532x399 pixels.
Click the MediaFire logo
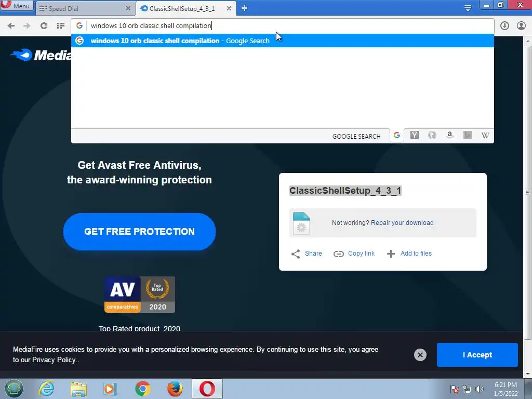[41, 55]
